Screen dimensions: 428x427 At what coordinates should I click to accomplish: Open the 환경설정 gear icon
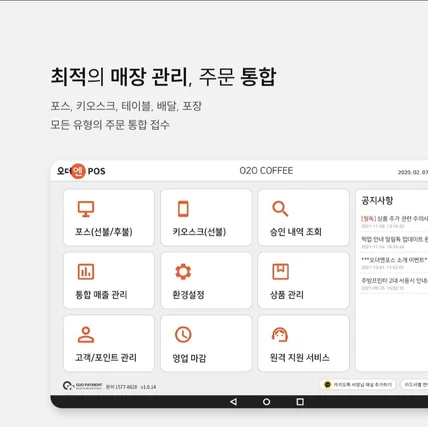coord(183,272)
